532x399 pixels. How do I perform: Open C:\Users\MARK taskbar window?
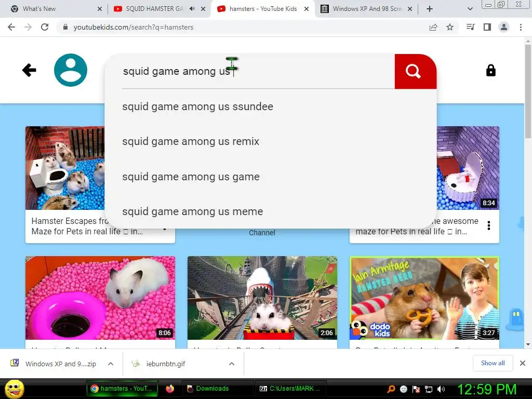290,389
